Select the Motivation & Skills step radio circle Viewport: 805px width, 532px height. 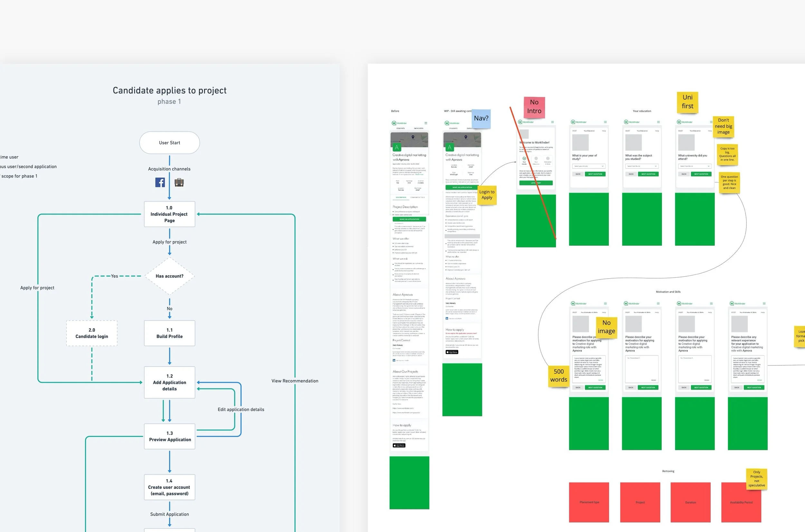[x=548, y=158]
